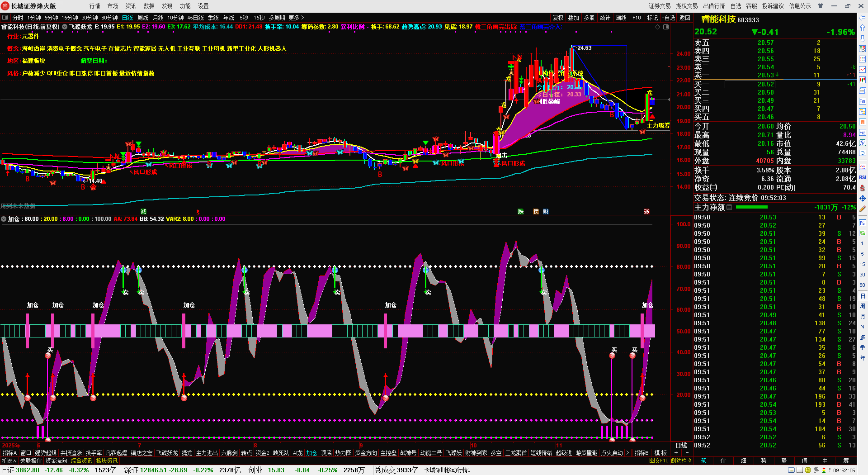868x475 pixels.
Task: Select the 周线 weekly period
Action: pos(143,18)
